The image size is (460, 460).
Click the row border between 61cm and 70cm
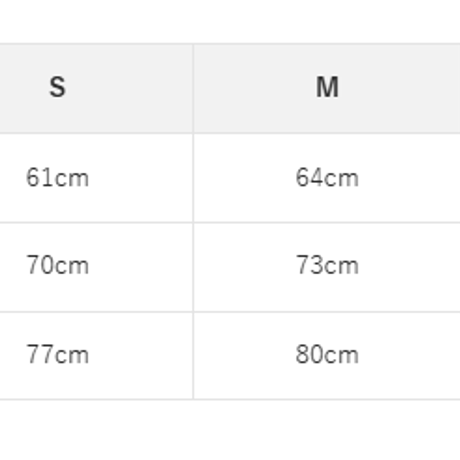(x=96, y=222)
